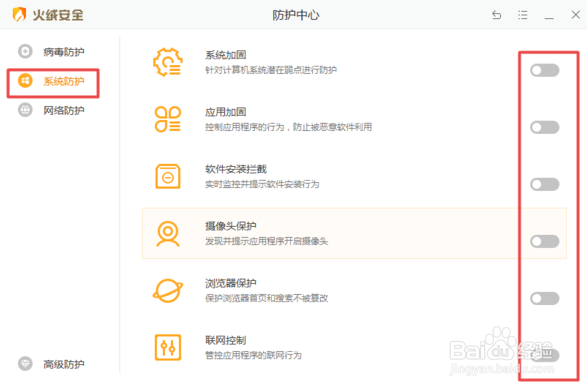Click the 软件安装拦截 box icon

pos(168,176)
